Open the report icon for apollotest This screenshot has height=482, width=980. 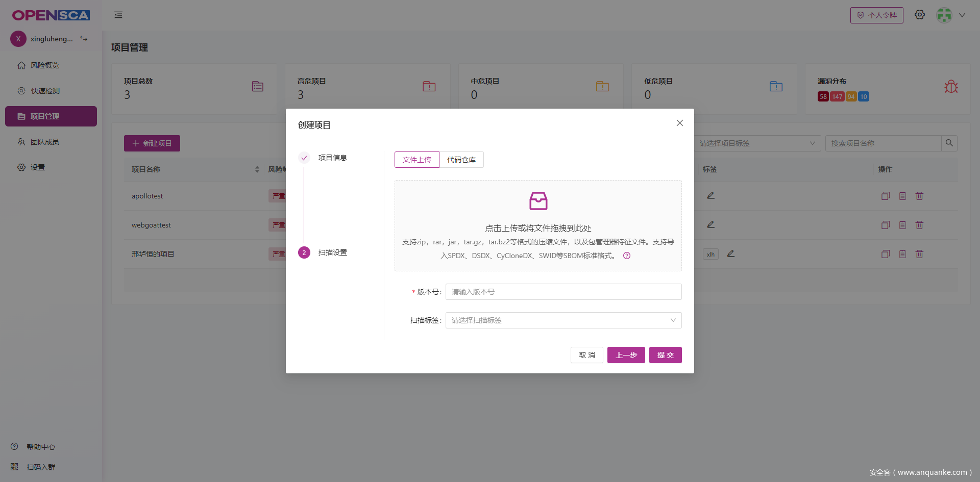[902, 196]
